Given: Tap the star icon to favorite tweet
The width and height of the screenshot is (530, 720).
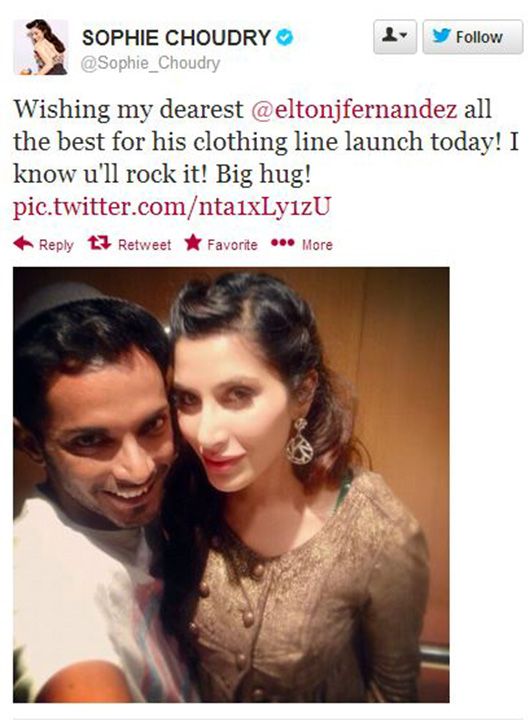Looking at the screenshot, I should [x=193, y=242].
